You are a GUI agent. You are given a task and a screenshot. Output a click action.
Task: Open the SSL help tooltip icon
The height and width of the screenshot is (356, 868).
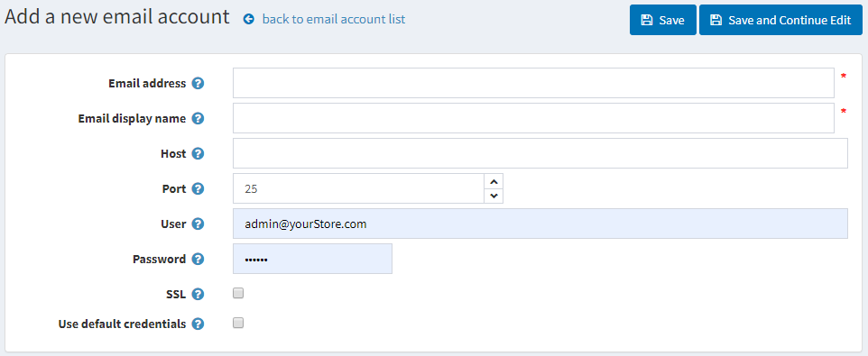pos(198,294)
